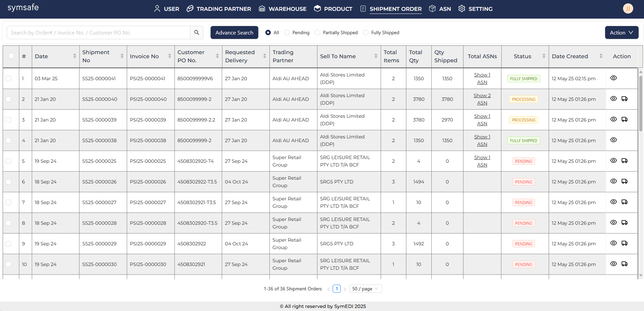Click the JJ user avatar
Image resolution: width=644 pixels, height=311 pixels.
pos(628,9)
